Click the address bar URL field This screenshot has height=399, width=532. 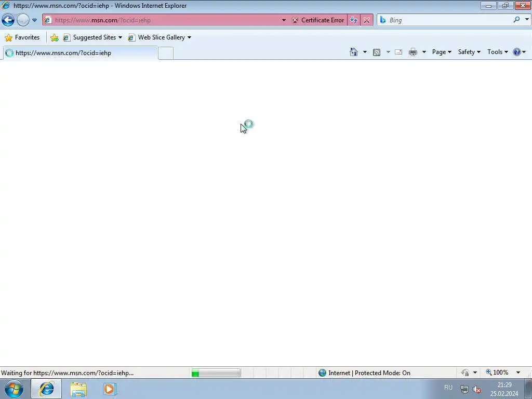click(x=166, y=20)
